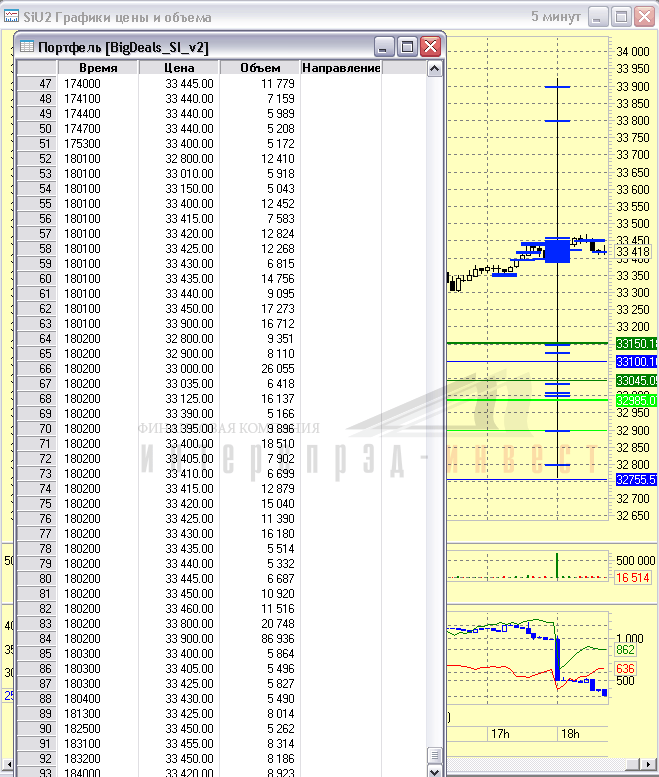
Task: Click volume cell 26 055
Action: [260, 369]
